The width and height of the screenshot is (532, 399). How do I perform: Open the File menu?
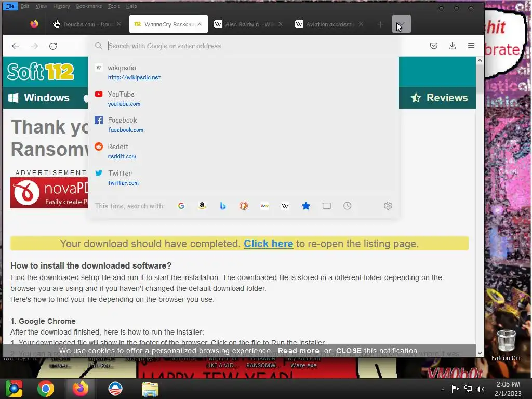(x=10, y=6)
